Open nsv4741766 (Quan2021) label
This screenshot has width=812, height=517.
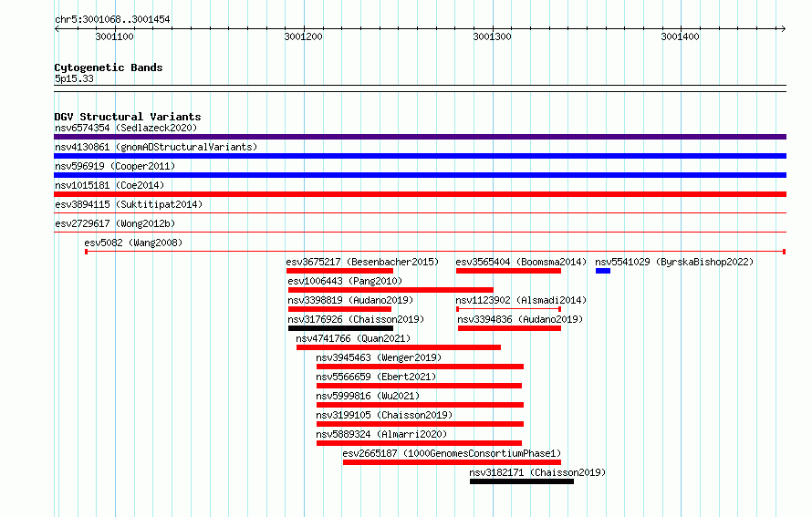click(353, 338)
